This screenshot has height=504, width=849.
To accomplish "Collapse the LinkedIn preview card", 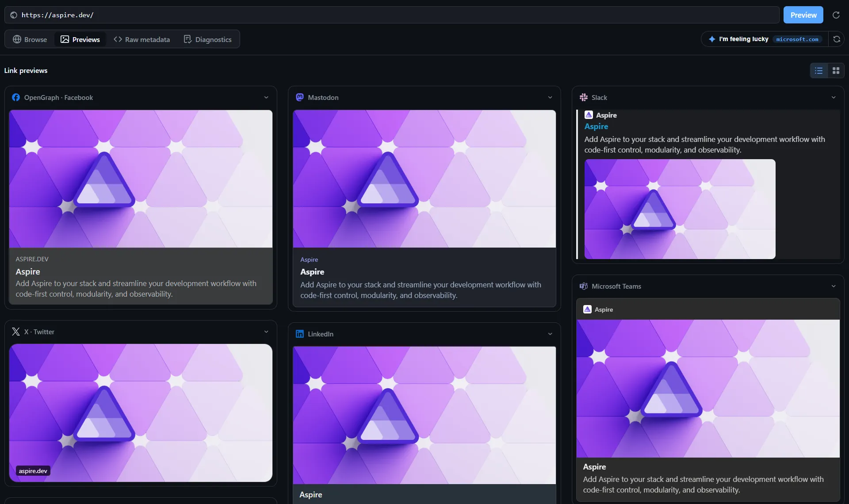I will tap(550, 334).
